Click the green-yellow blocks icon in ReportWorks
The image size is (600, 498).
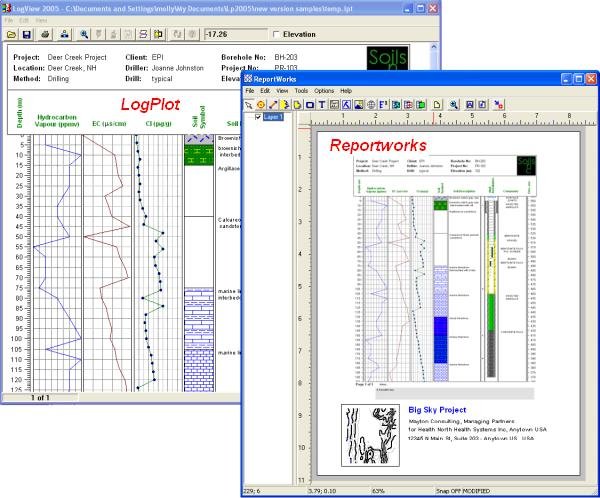click(x=421, y=104)
